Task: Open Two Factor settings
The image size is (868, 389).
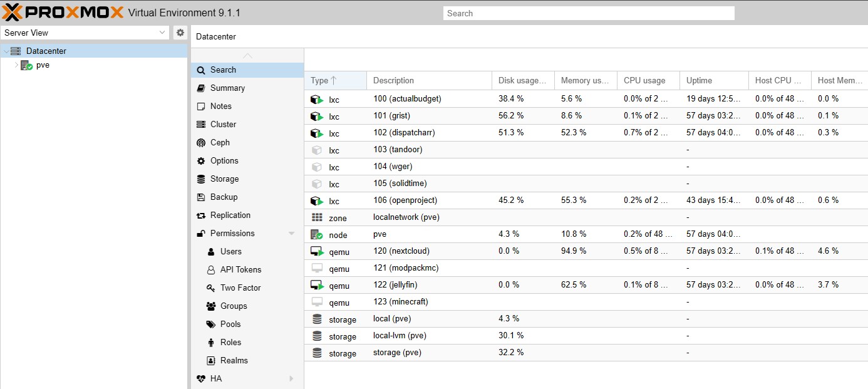Action: click(x=247, y=288)
